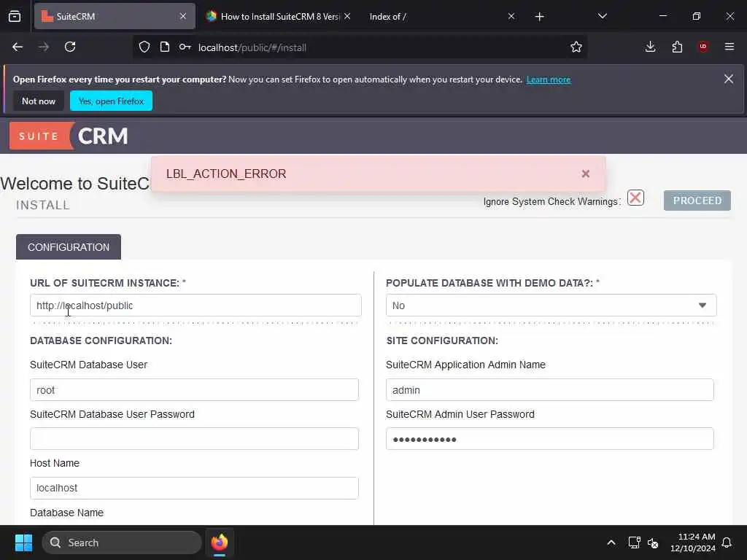This screenshot has height=560, width=747.
Task: Open the Firefox hamburger menu
Action: pyautogui.click(x=729, y=47)
